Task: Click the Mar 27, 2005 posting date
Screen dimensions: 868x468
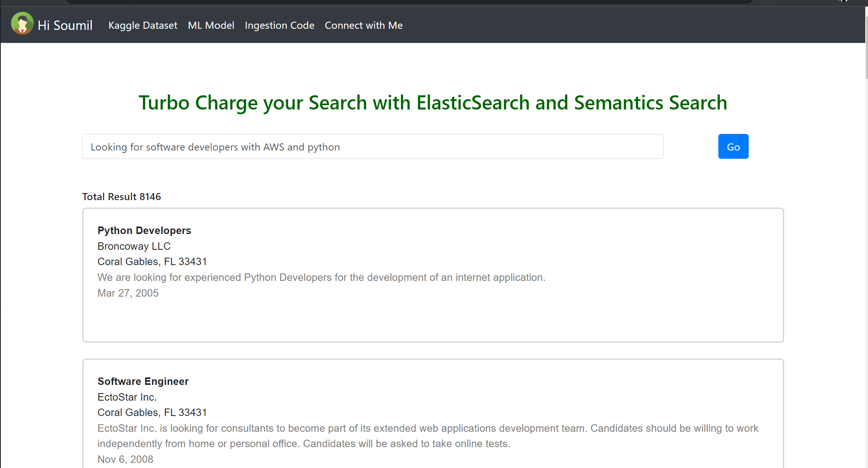Action: coord(128,293)
